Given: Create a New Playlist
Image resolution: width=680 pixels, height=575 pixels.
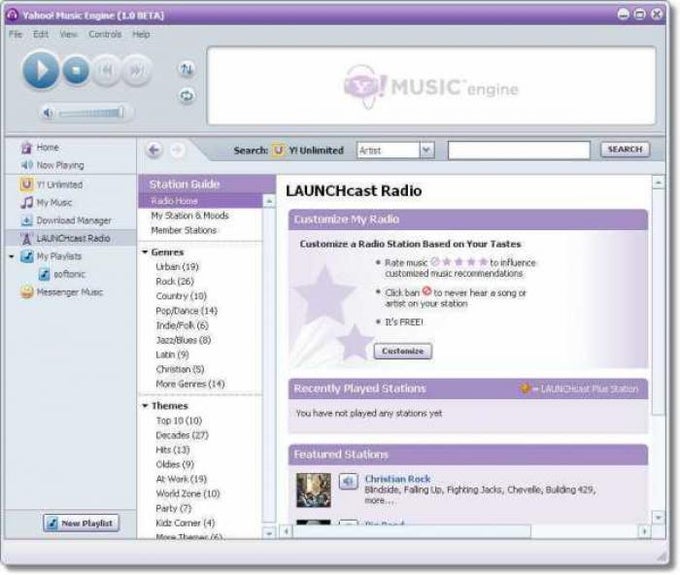Looking at the screenshot, I should point(82,523).
